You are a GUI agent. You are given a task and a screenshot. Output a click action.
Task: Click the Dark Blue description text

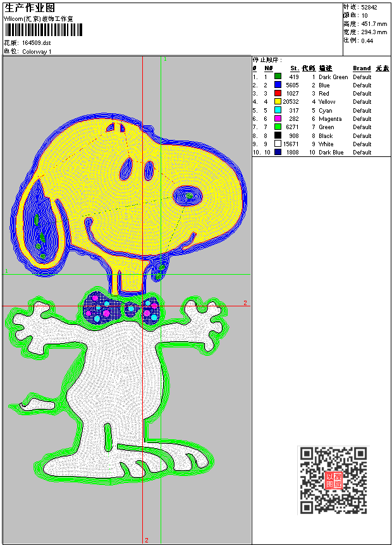pyautogui.click(x=331, y=153)
